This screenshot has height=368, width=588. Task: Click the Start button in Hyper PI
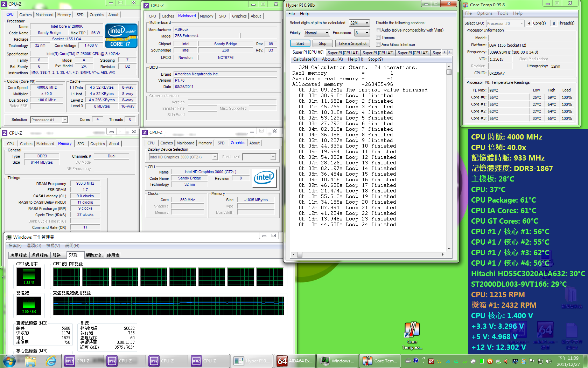point(300,43)
